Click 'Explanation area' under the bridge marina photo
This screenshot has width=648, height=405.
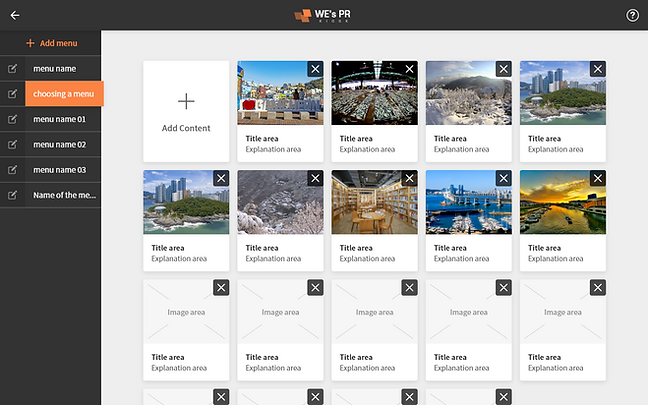click(x=461, y=259)
